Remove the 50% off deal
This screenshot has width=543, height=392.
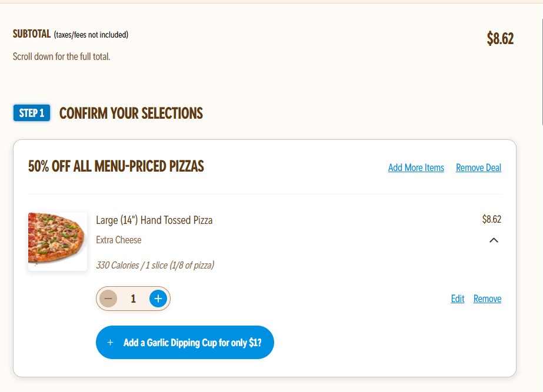pos(478,167)
